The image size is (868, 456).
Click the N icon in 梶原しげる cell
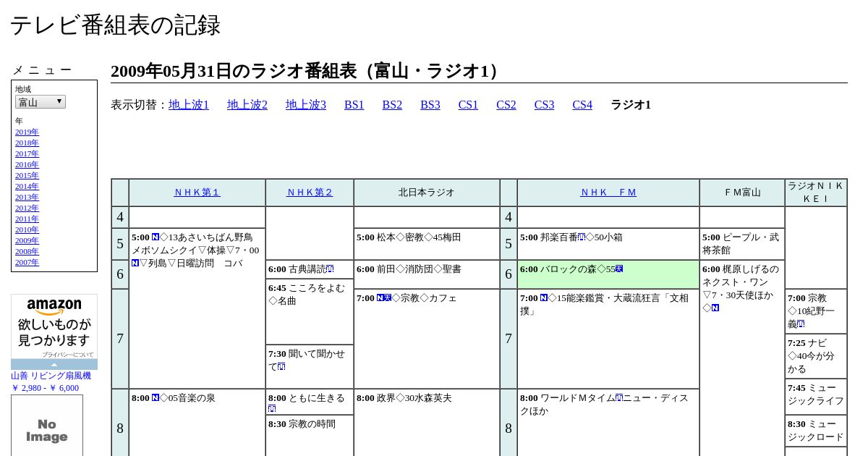[x=715, y=308]
